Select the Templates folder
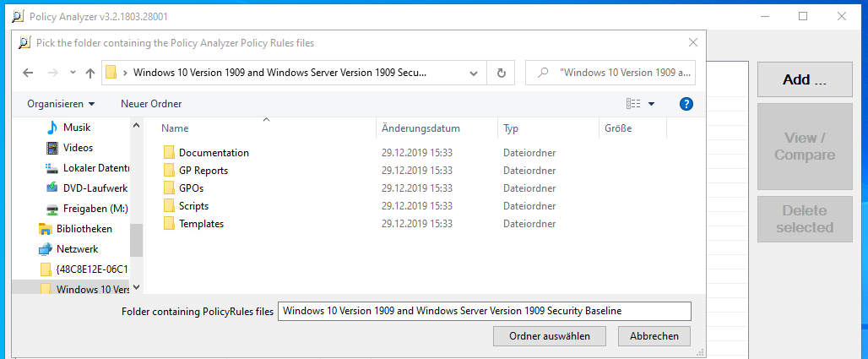868x359 pixels. coord(202,224)
